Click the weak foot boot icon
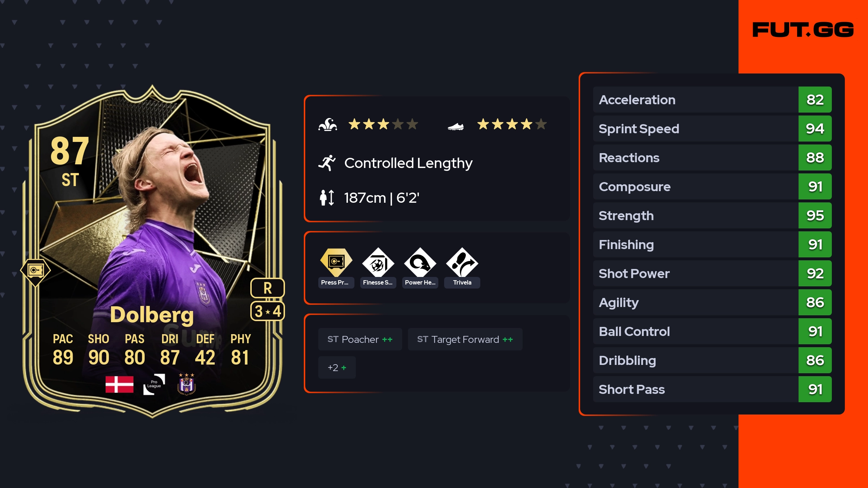The image size is (868, 488). point(456,126)
